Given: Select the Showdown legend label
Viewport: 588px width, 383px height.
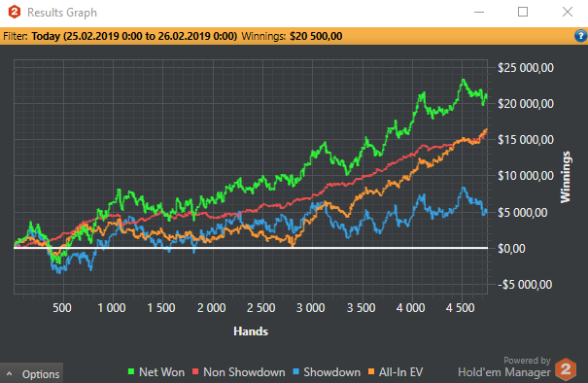Looking at the screenshot, I should coord(331,372).
